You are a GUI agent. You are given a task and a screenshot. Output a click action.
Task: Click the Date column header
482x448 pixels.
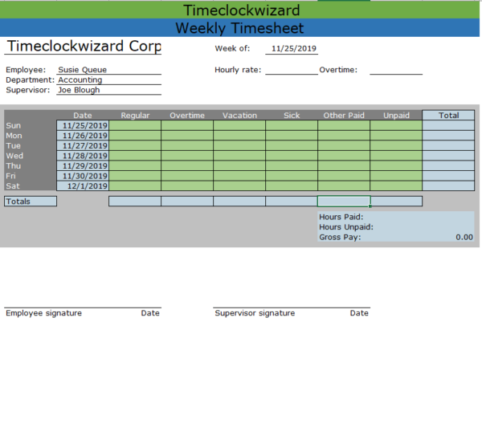[83, 116]
